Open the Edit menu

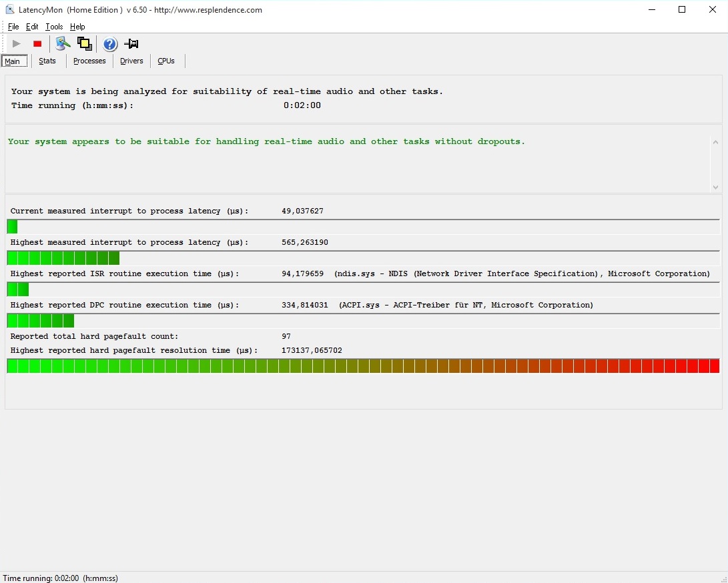(32, 27)
